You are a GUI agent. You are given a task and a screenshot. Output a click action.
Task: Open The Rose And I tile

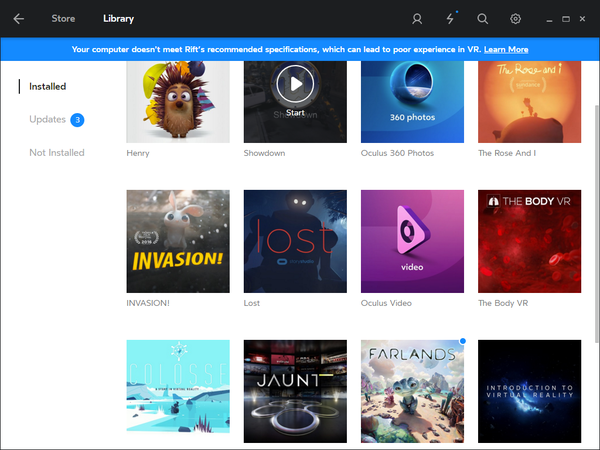(x=529, y=102)
